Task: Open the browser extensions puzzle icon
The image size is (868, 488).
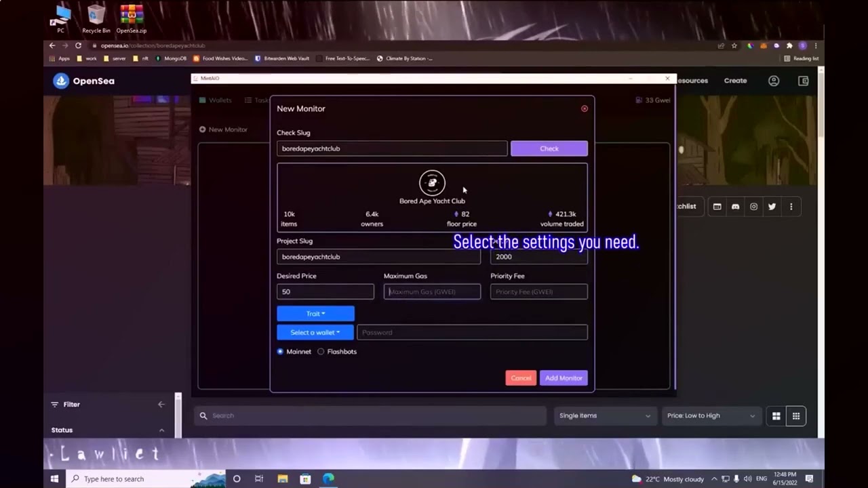Action: tap(789, 45)
